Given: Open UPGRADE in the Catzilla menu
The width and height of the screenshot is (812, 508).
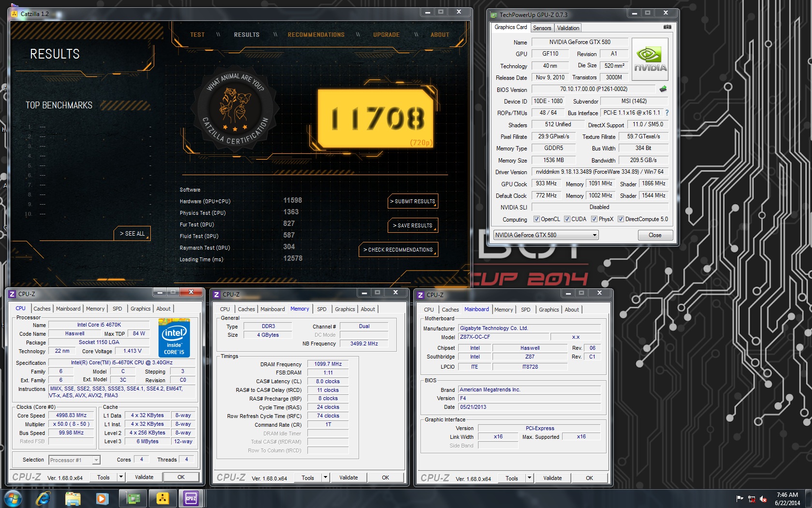Looking at the screenshot, I should coord(386,35).
